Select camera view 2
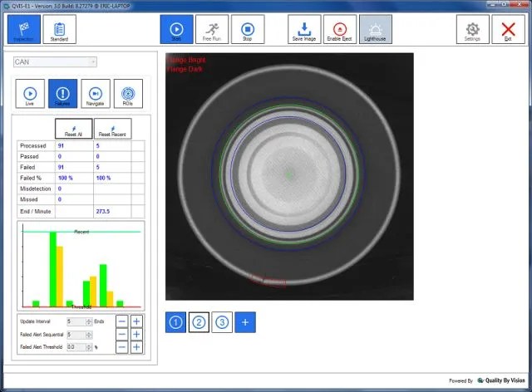Viewport: 532px width, 392px height. click(199, 322)
